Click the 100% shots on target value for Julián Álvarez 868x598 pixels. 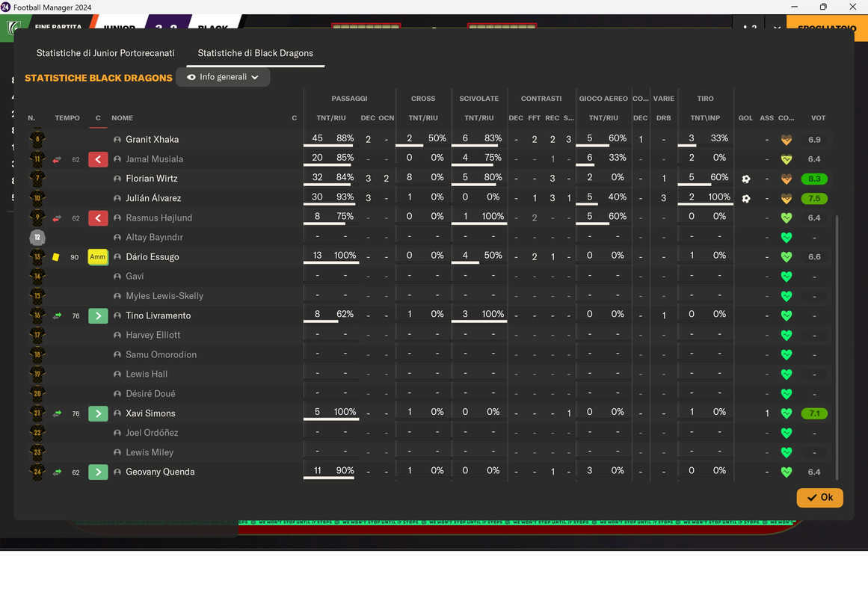(719, 197)
